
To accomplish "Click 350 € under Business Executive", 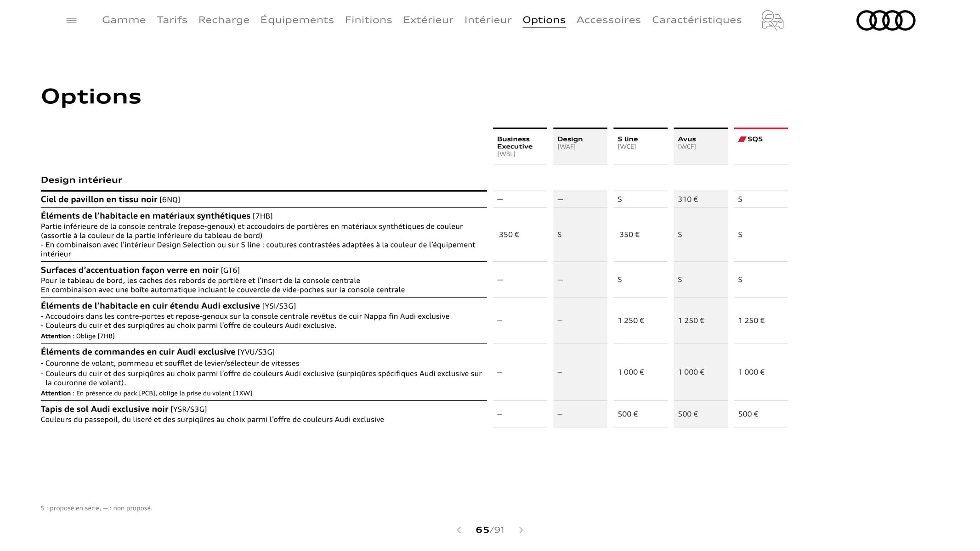I will pyautogui.click(x=509, y=235).
